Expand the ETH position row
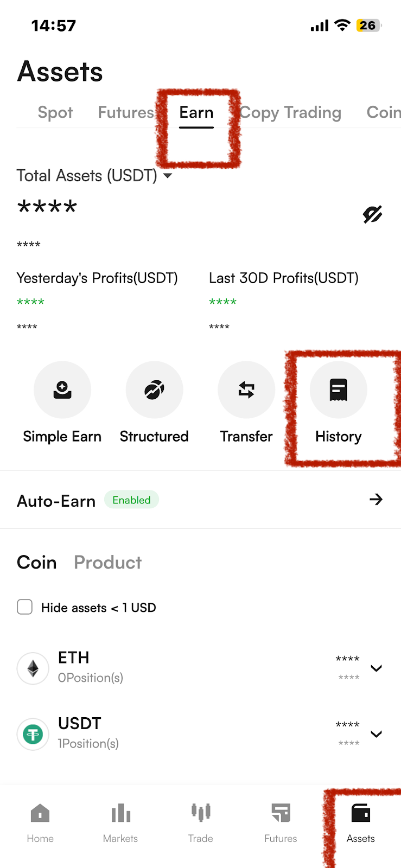The height and width of the screenshot is (868, 401). (x=376, y=668)
